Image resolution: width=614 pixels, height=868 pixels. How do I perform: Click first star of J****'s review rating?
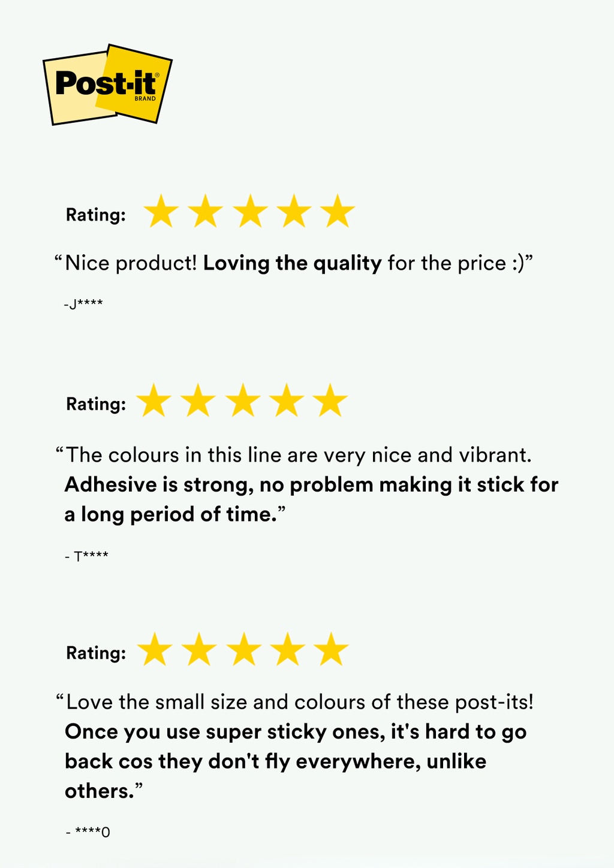[x=161, y=212]
